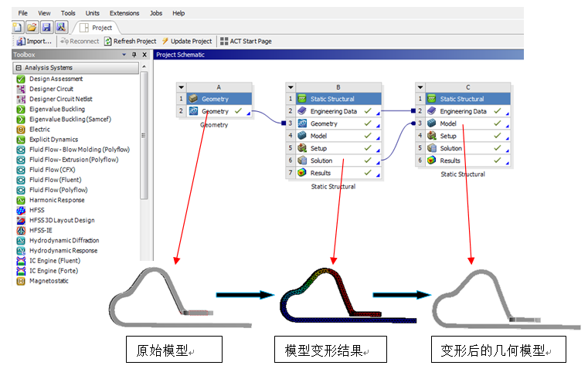This screenshot has height=379, width=588.
Task: Select the HFSS-IE icon
Action: [x=21, y=231]
